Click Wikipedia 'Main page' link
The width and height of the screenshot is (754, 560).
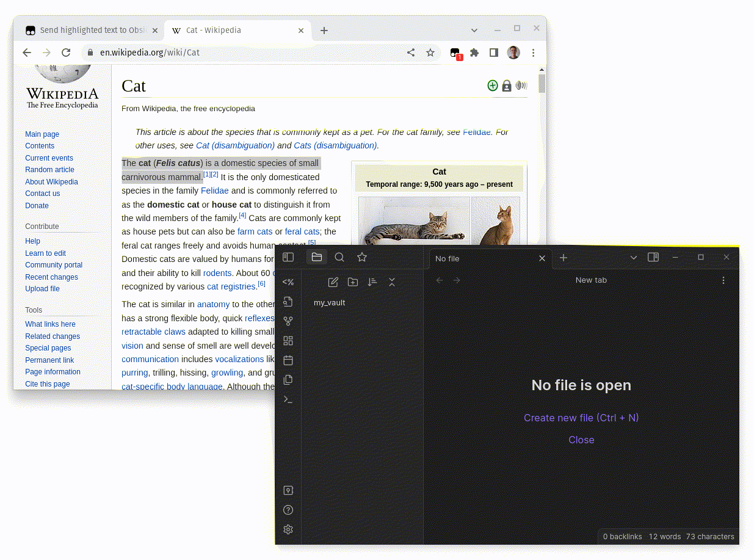tap(42, 134)
